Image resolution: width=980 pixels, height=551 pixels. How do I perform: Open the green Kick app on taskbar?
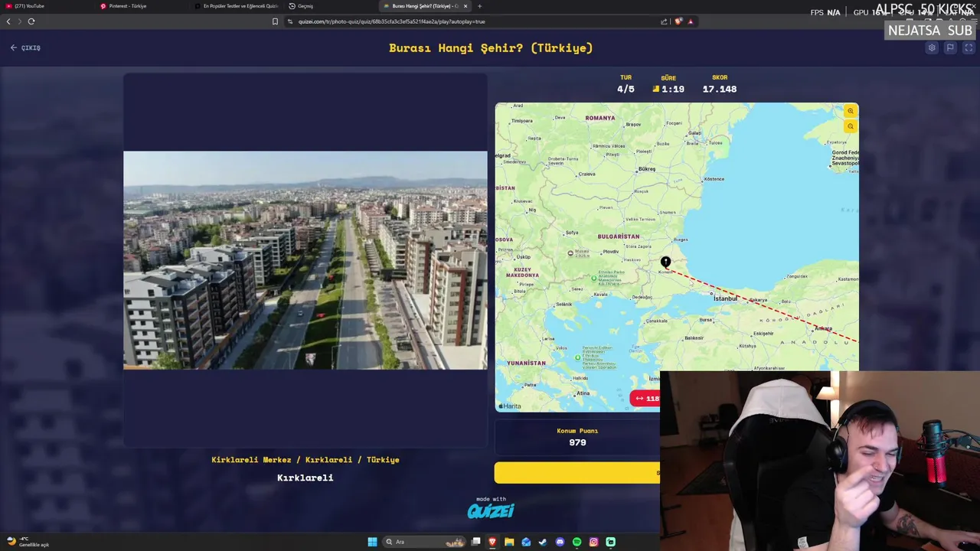[x=610, y=542]
